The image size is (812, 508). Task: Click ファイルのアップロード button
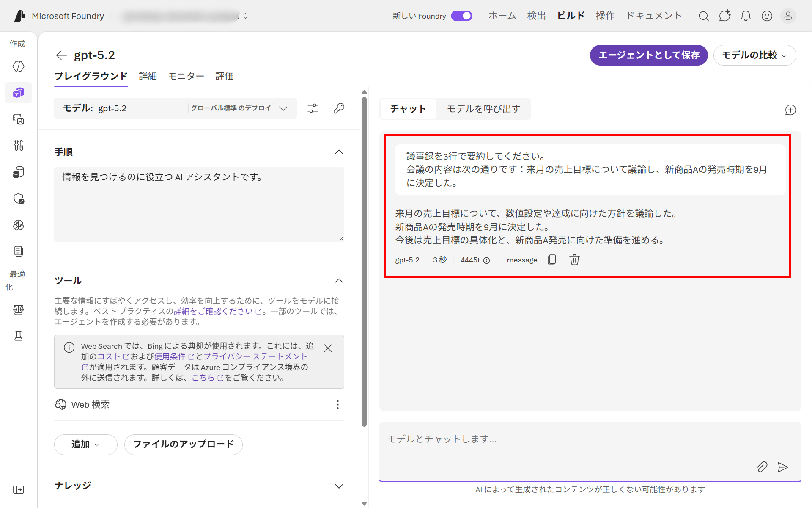184,444
